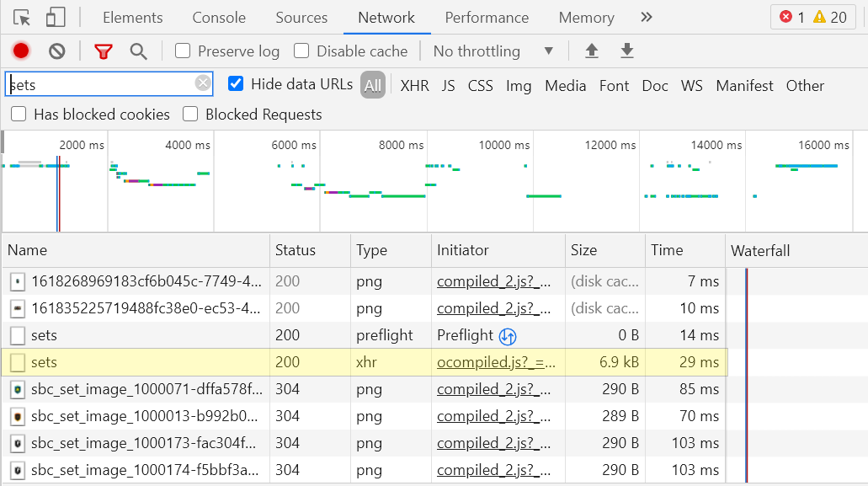The image size is (868, 486).
Task: Click icon for sbc_set_image_1000173 row
Action: pos(18,443)
